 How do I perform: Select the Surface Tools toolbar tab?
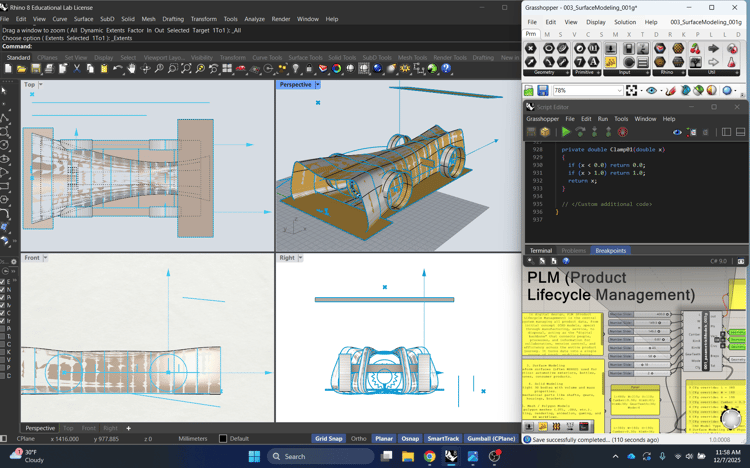[x=305, y=58]
